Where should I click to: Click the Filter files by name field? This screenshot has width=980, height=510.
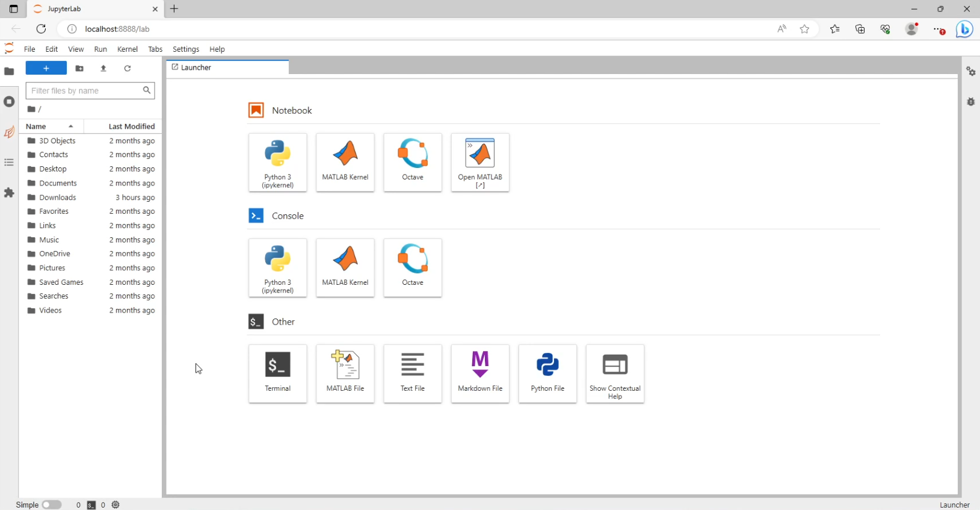pos(90,91)
